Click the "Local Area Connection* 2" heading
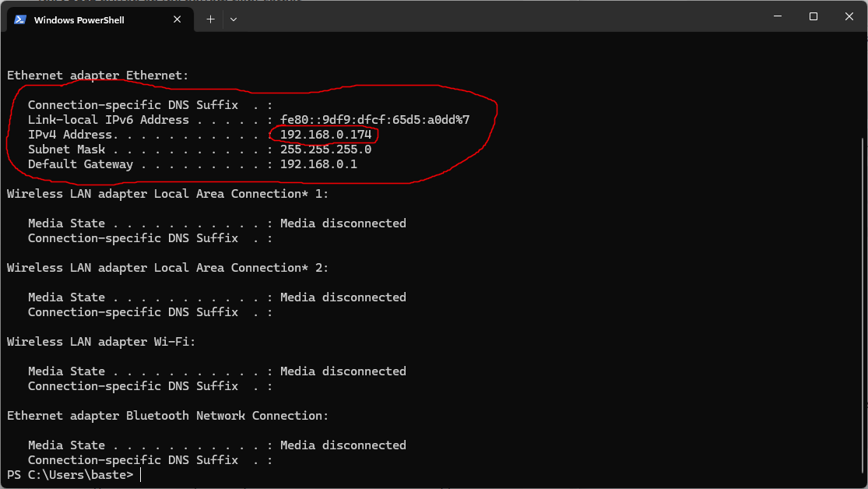The width and height of the screenshot is (868, 489). (167, 268)
